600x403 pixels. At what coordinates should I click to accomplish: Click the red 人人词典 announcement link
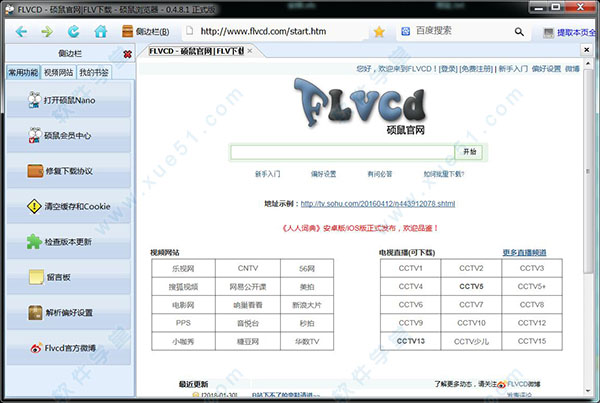[360, 228]
